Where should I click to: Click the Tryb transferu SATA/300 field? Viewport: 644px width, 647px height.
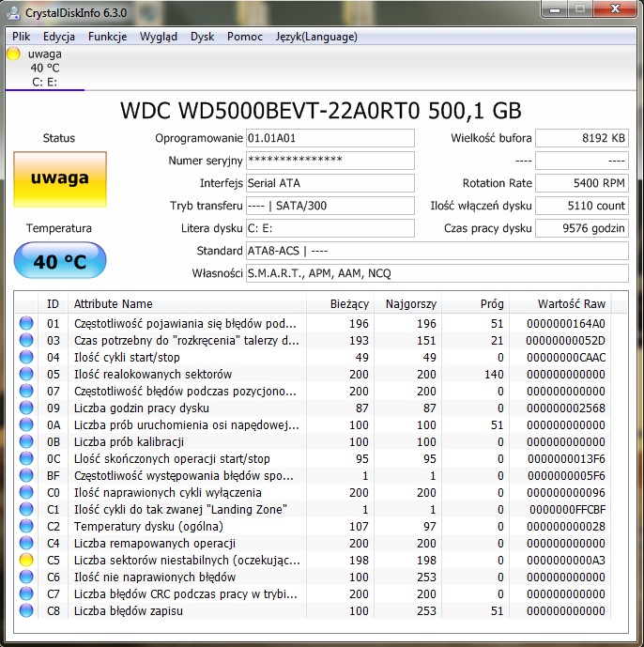point(330,206)
